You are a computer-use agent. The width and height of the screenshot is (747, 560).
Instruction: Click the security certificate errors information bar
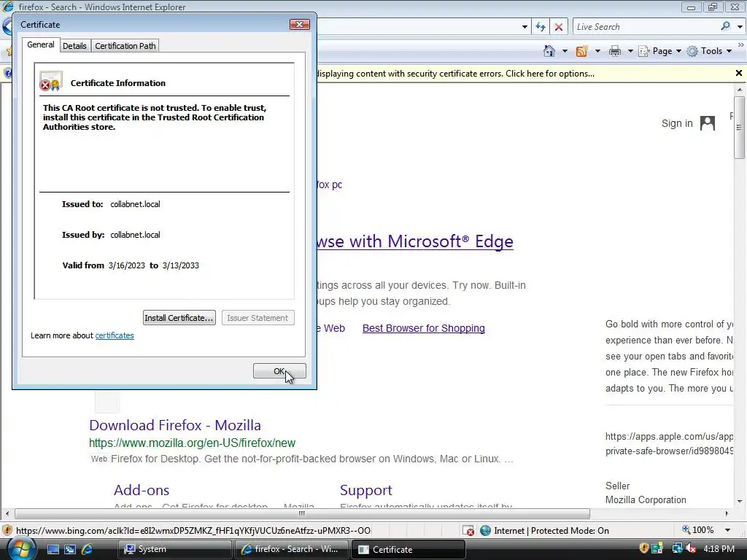(x=524, y=74)
